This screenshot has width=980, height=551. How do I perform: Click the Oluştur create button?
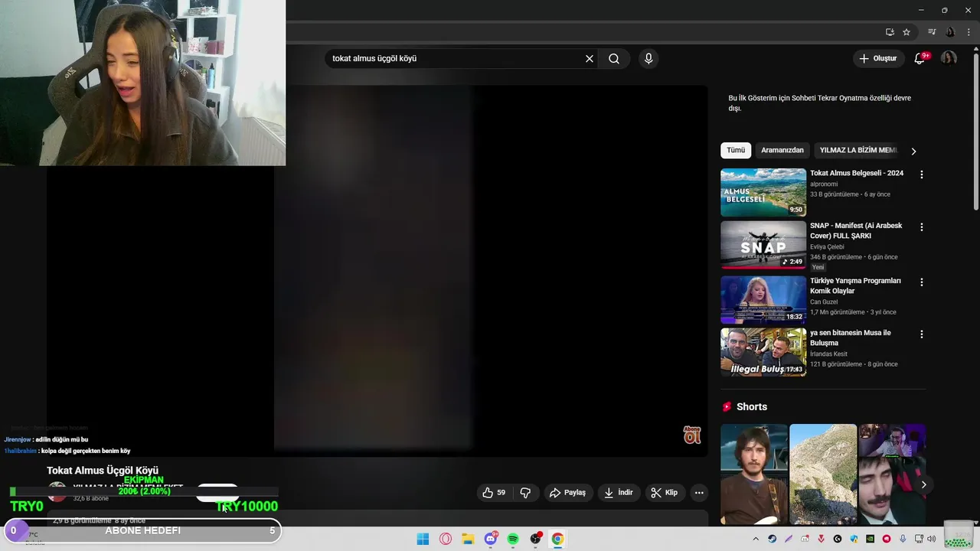[877, 59]
